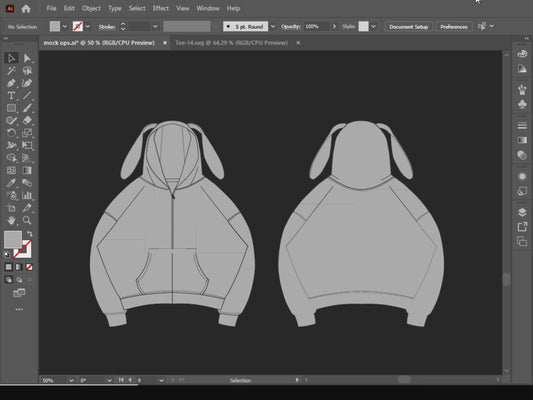Enable Draw Normal mode

click(x=8, y=280)
